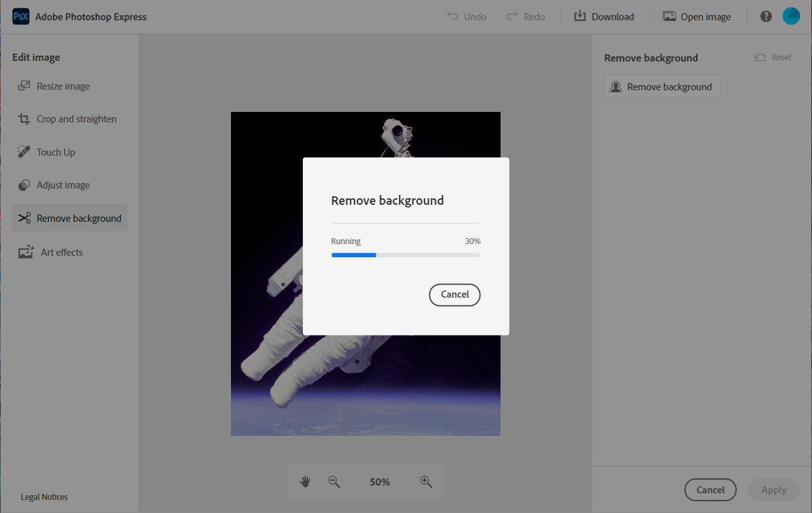812x513 pixels.
Task: Click Reset to revert background removal
Action: coord(772,57)
